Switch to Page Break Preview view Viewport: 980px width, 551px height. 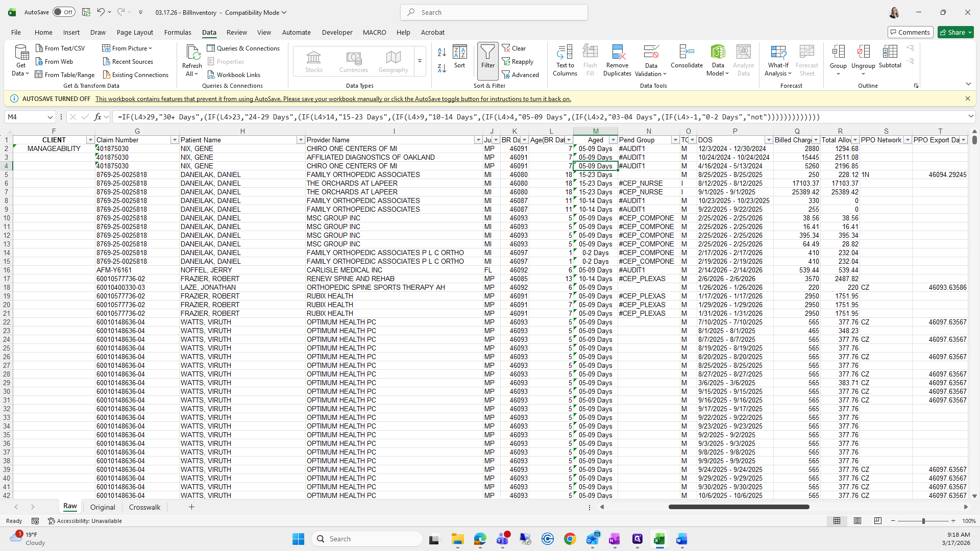coord(877,521)
